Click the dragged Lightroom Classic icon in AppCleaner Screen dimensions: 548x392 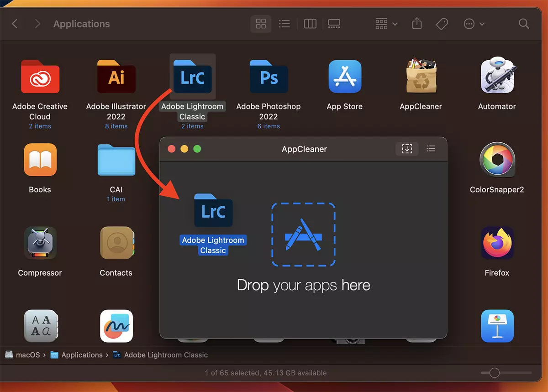point(213,210)
